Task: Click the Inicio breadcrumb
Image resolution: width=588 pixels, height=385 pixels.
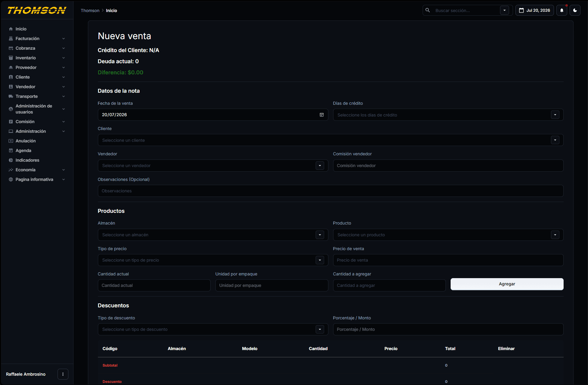Action: [111, 11]
